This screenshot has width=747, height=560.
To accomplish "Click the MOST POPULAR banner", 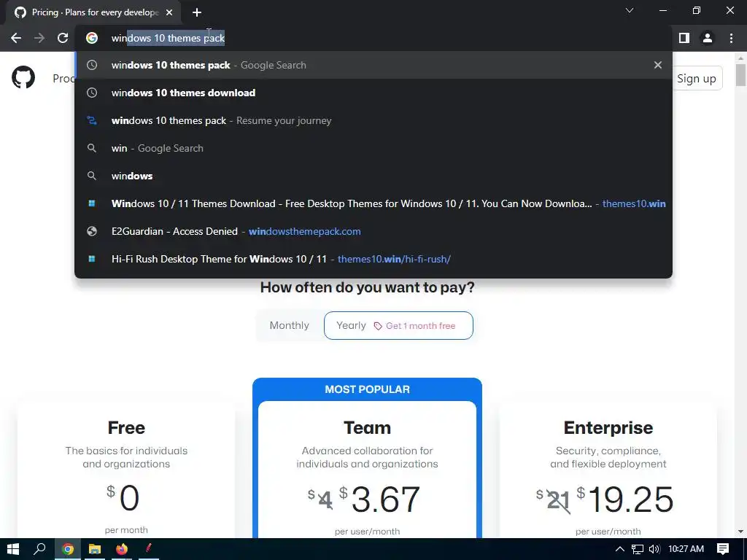I will point(367,389).
